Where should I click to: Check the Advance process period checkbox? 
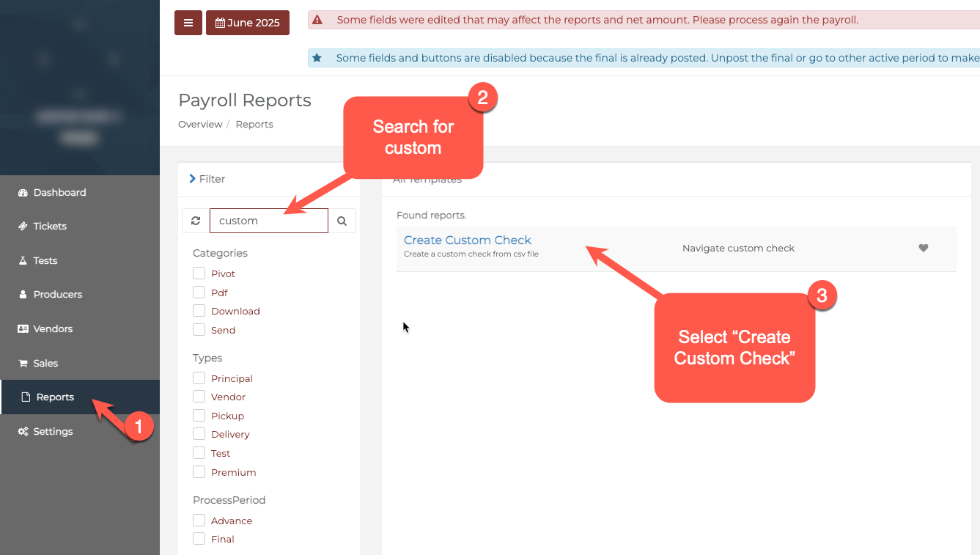199,521
